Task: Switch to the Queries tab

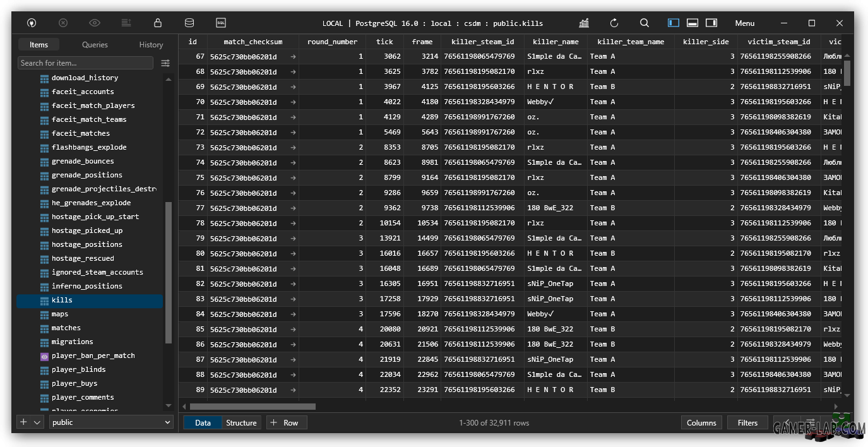Action: (95, 45)
